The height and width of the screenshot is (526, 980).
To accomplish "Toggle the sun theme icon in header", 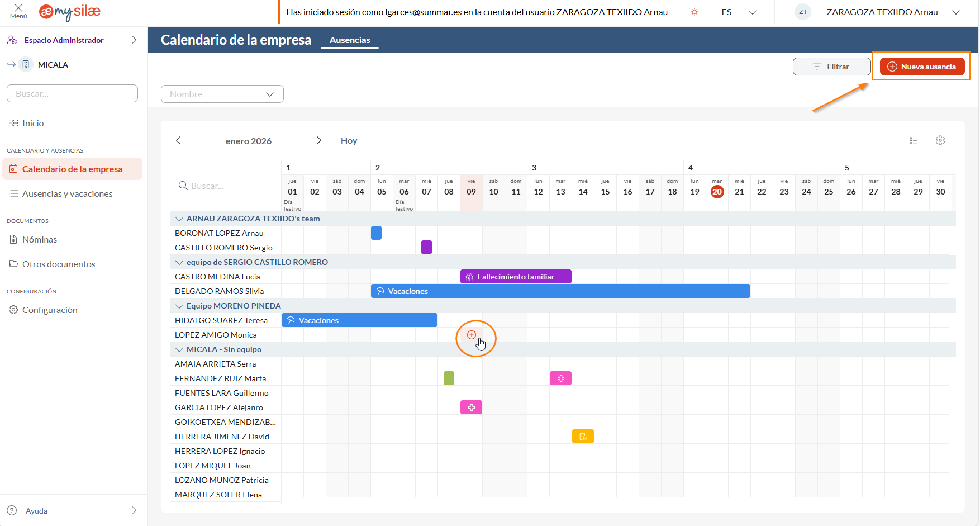I will 694,12.
